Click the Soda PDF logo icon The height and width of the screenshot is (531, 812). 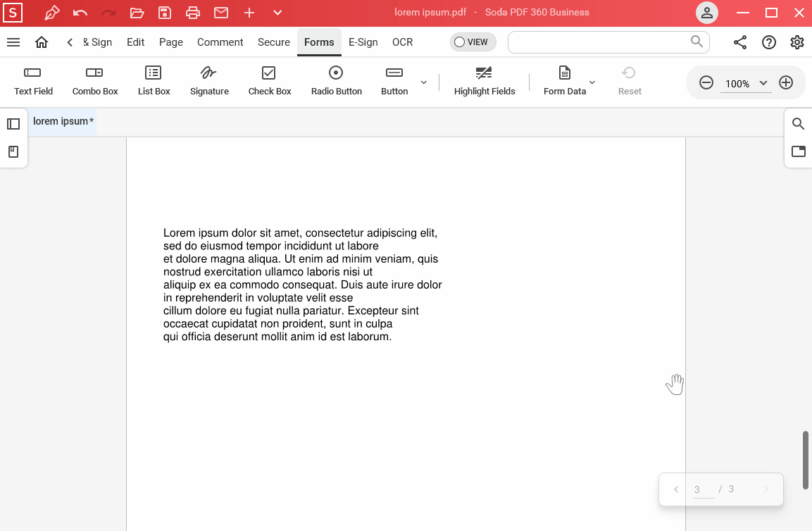click(13, 13)
